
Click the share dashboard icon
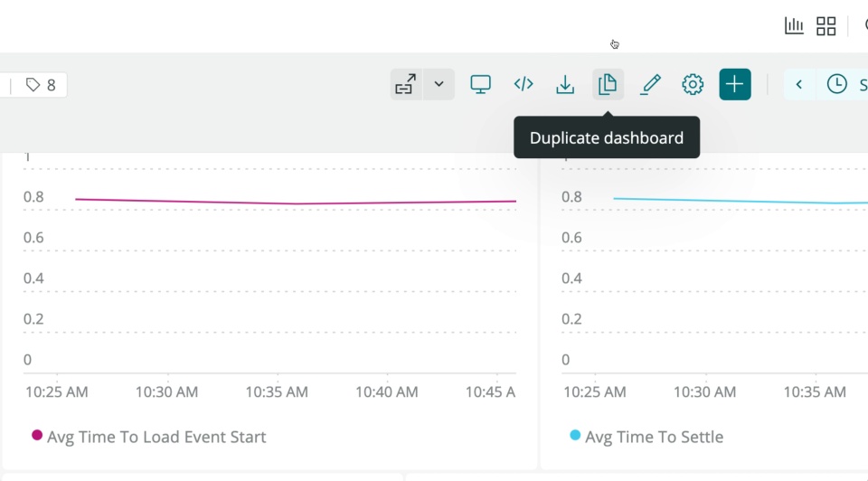click(406, 85)
